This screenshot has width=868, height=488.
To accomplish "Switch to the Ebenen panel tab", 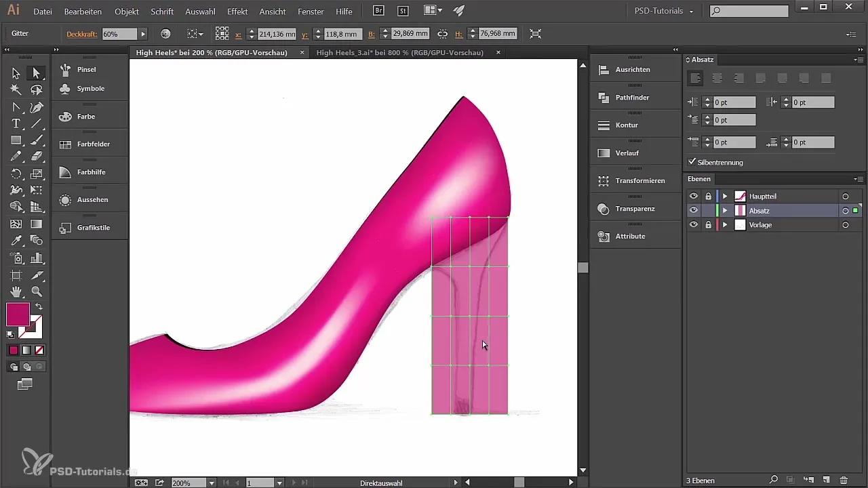I will 699,179.
